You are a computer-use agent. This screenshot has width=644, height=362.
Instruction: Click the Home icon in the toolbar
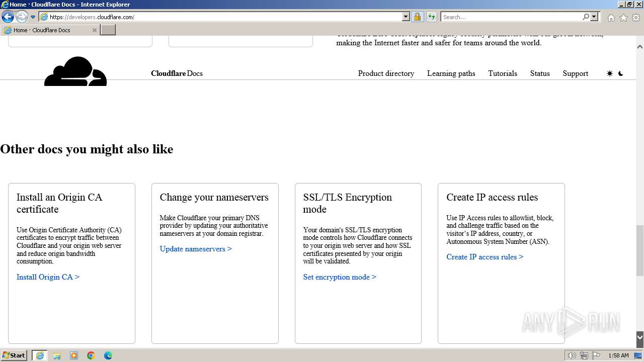(x=611, y=18)
